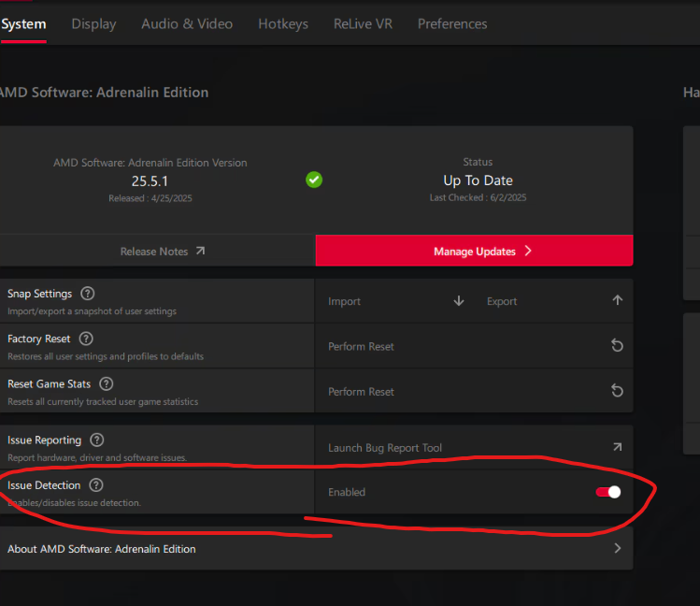Click the Bug Report Tool external arrow icon
This screenshot has height=606, width=700.
[x=618, y=447]
